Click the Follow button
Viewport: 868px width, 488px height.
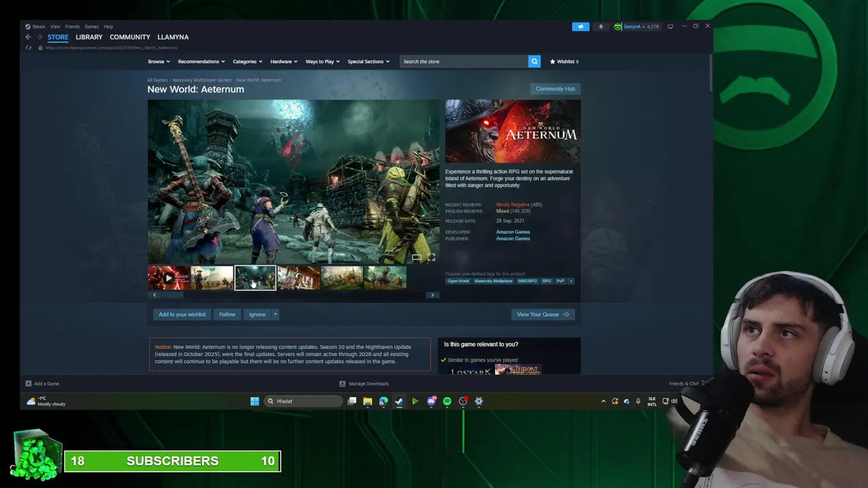coord(227,314)
